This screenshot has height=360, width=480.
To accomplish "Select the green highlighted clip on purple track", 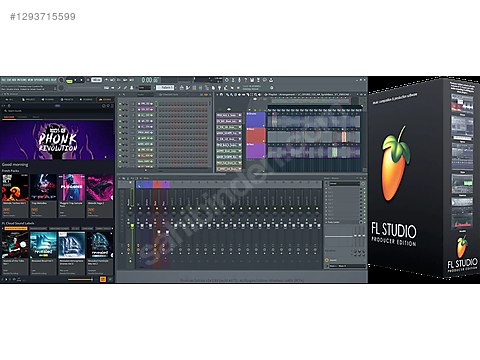I will tap(333, 152).
